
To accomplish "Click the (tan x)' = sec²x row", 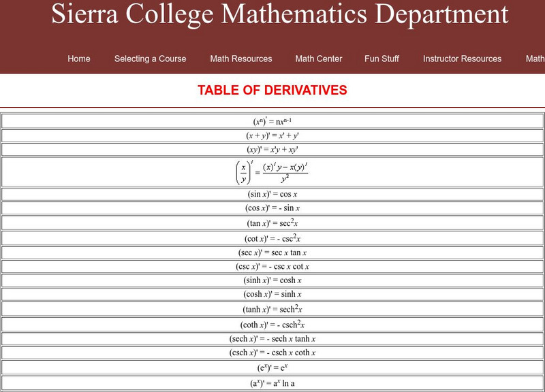I will click(x=272, y=223).
